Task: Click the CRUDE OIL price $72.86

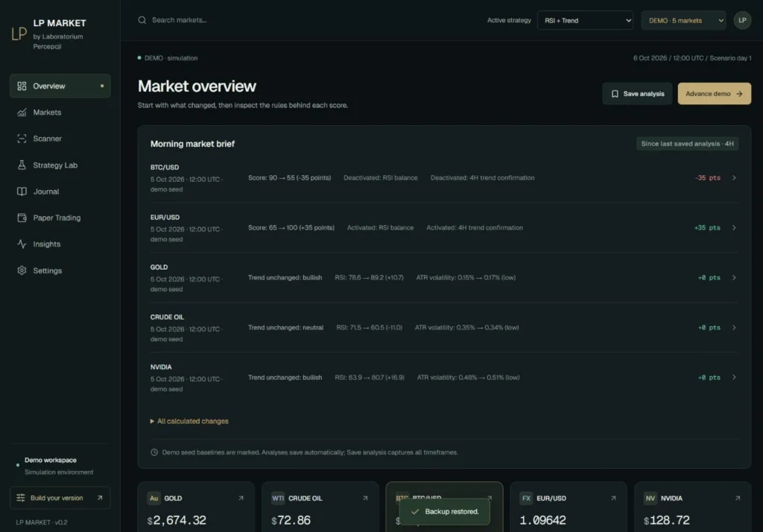Action: [x=291, y=520]
